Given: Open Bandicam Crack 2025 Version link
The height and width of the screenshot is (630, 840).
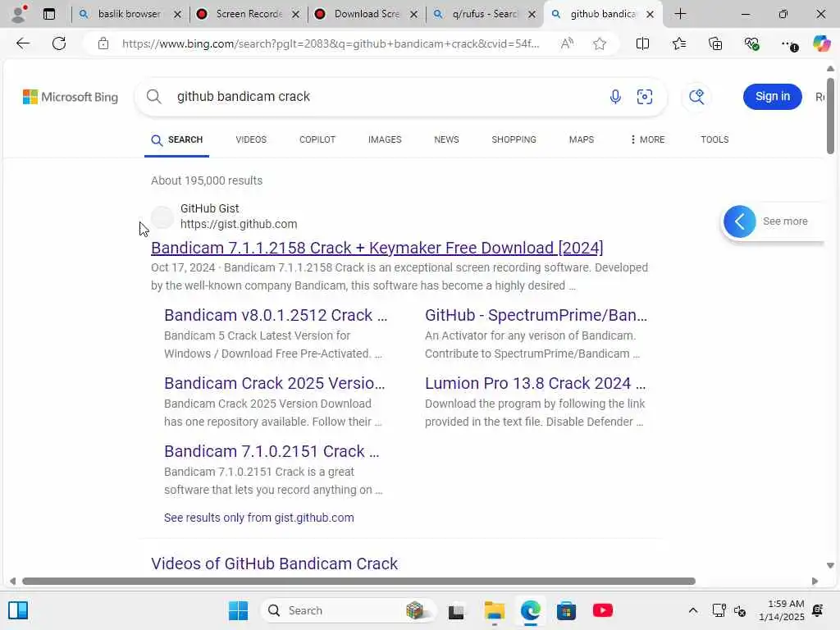Looking at the screenshot, I should 274,383.
